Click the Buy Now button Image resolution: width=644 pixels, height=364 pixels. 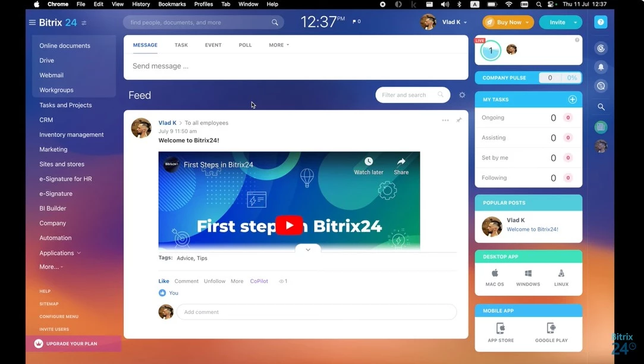[x=508, y=22]
